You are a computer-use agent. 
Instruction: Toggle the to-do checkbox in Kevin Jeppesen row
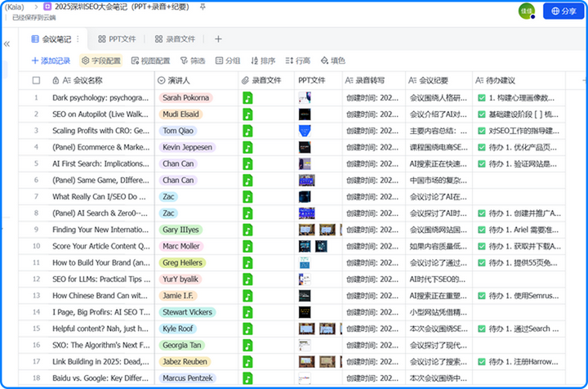[482, 147]
